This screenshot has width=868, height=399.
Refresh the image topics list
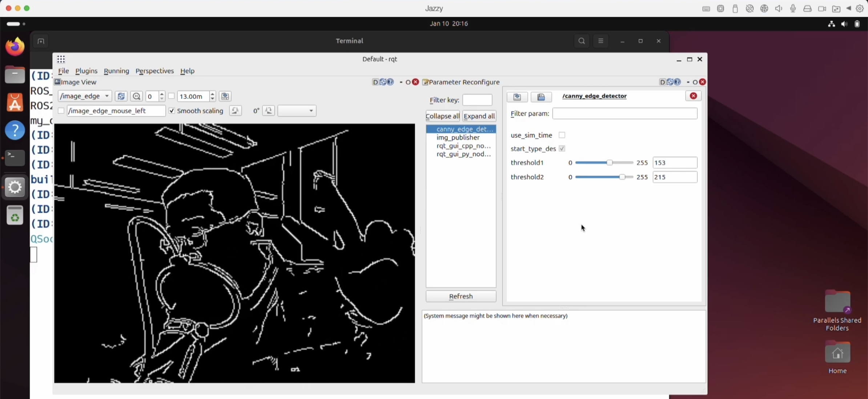121,96
